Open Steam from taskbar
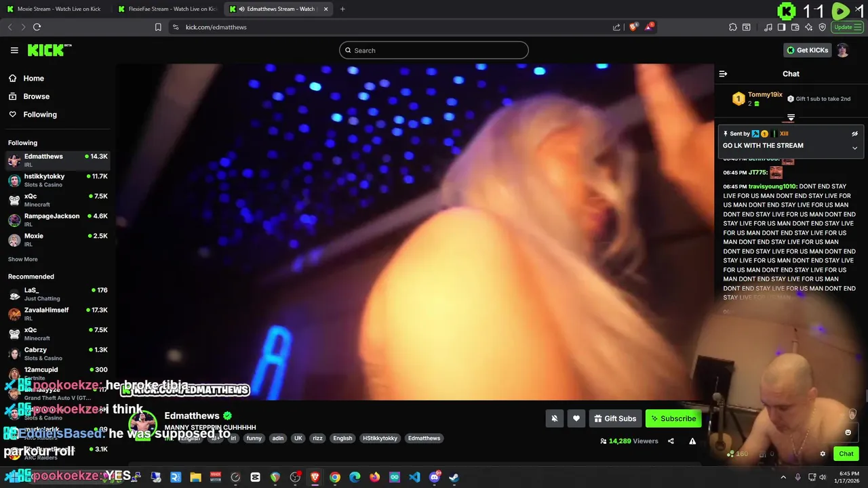Viewport: 868px width, 488px height. point(454,477)
